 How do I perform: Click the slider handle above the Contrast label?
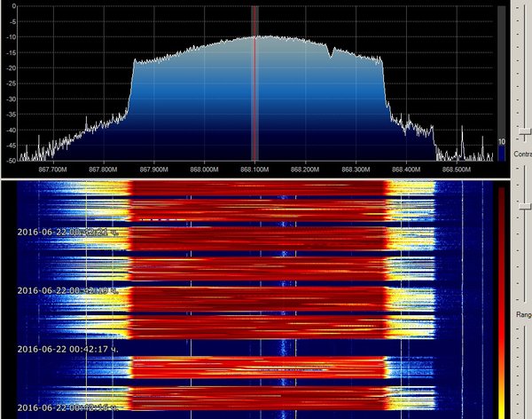(x=525, y=131)
